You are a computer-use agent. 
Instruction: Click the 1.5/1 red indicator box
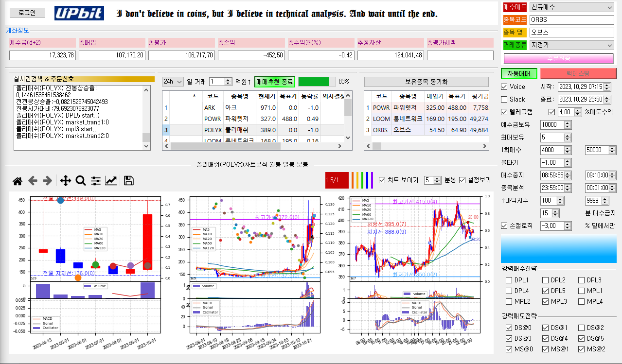pos(336,180)
